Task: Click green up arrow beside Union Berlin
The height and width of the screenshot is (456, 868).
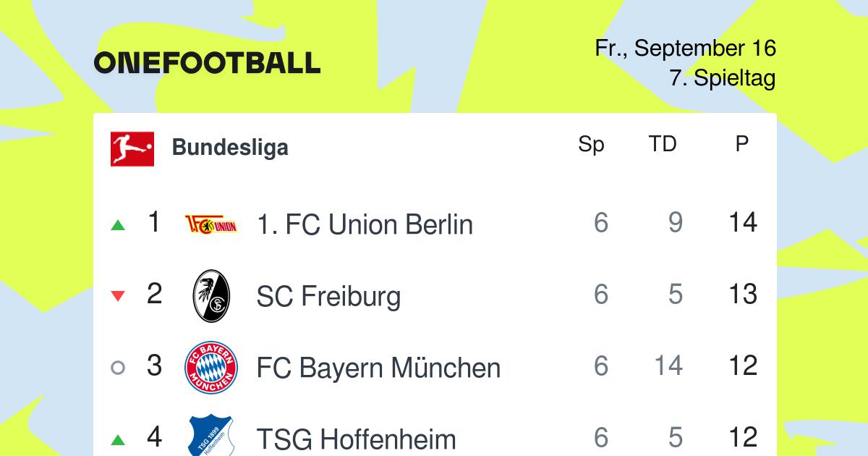Action: pyautogui.click(x=118, y=225)
